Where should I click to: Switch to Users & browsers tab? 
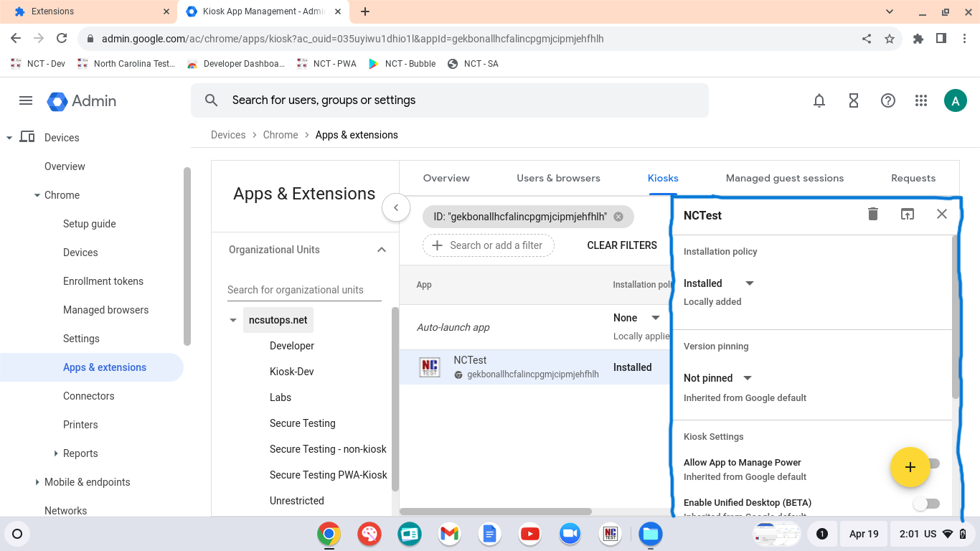[x=558, y=178]
